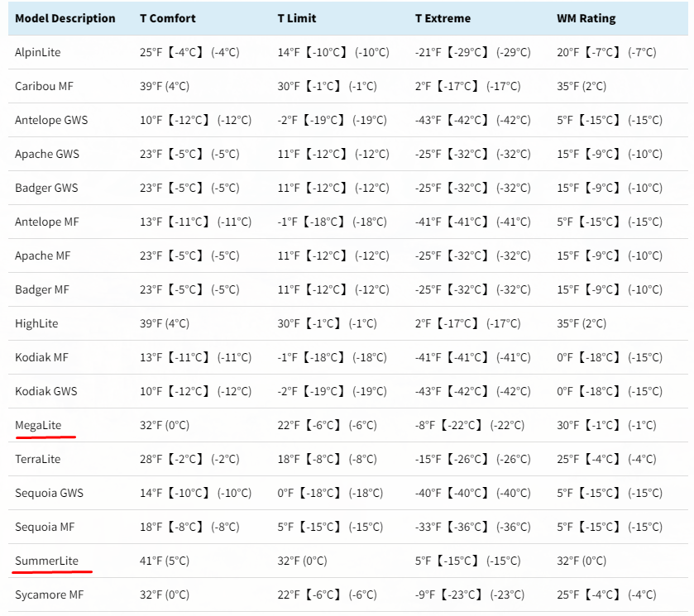The image size is (694, 616).
Task: Select the HighLite model name
Action: [36, 323]
